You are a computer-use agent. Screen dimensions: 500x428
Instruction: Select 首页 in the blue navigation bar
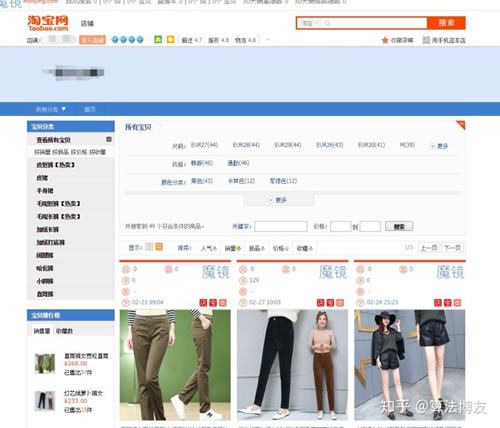(90, 109)
